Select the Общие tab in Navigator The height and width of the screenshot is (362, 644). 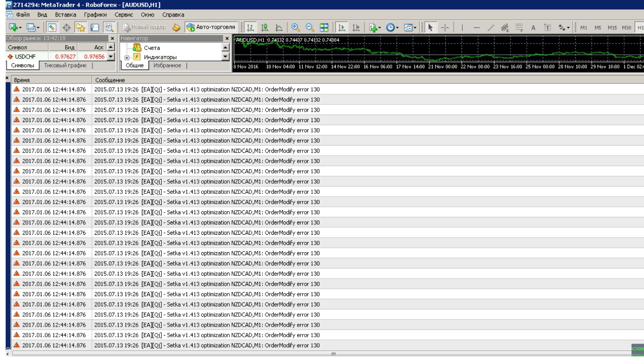point(135,66)
